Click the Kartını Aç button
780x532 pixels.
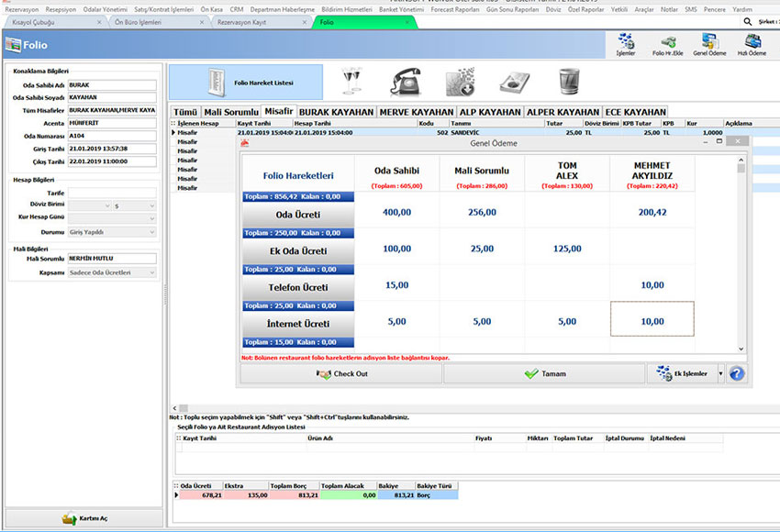(x=84, y=518)
